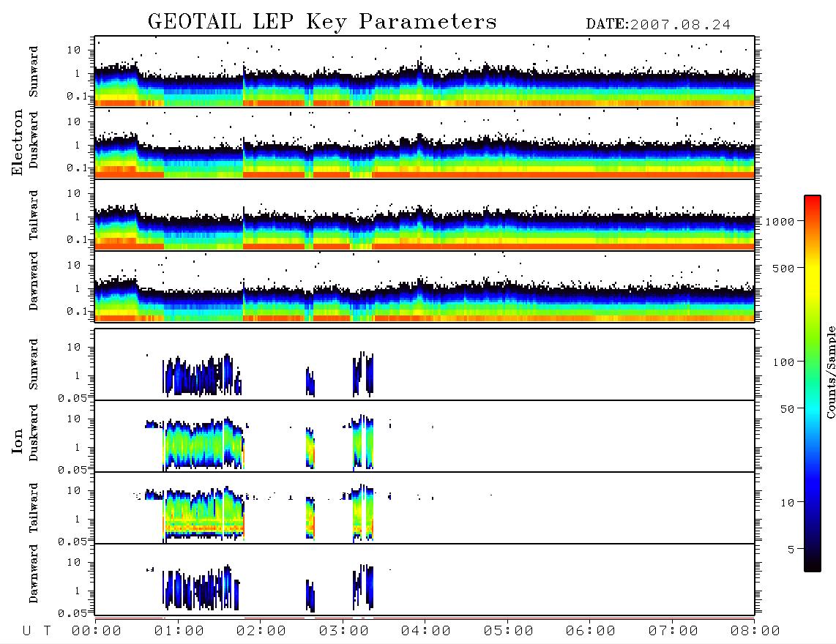Click the "02:00" time tick label
This screenshot has width=836, height=644.
tap(261, 632)
